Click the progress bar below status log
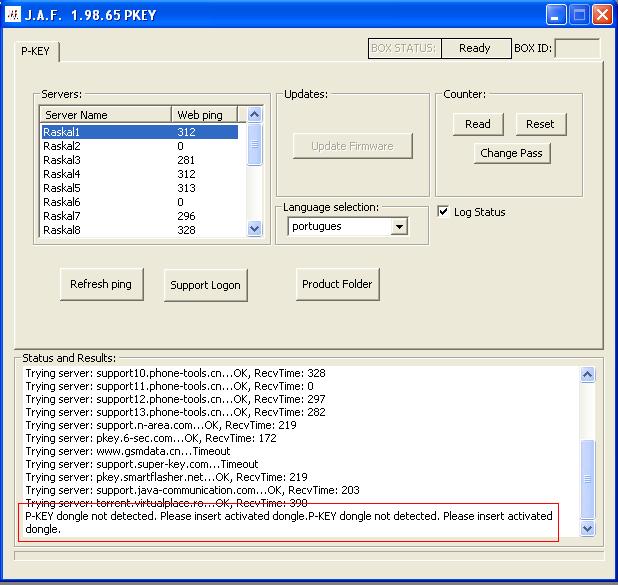 pos(309,555)
